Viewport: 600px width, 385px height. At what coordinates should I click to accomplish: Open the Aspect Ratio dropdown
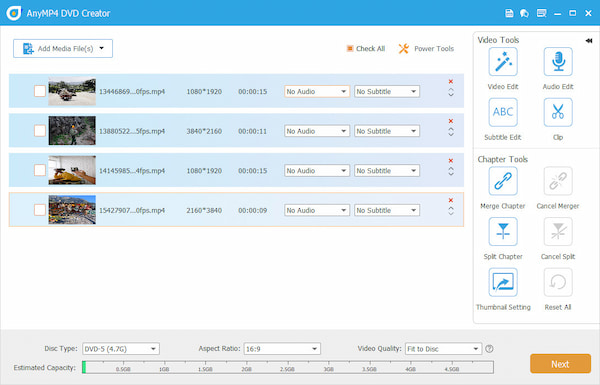click(x=282, y=349)
